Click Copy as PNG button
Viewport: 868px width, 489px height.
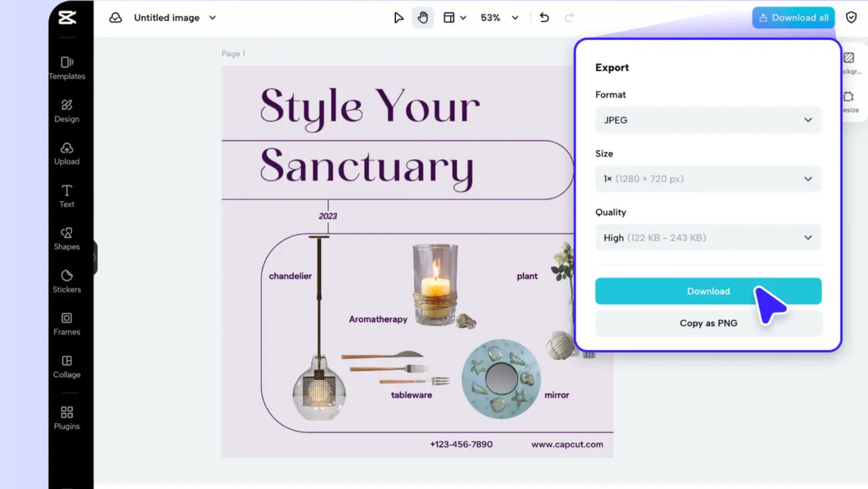point(708,323)
